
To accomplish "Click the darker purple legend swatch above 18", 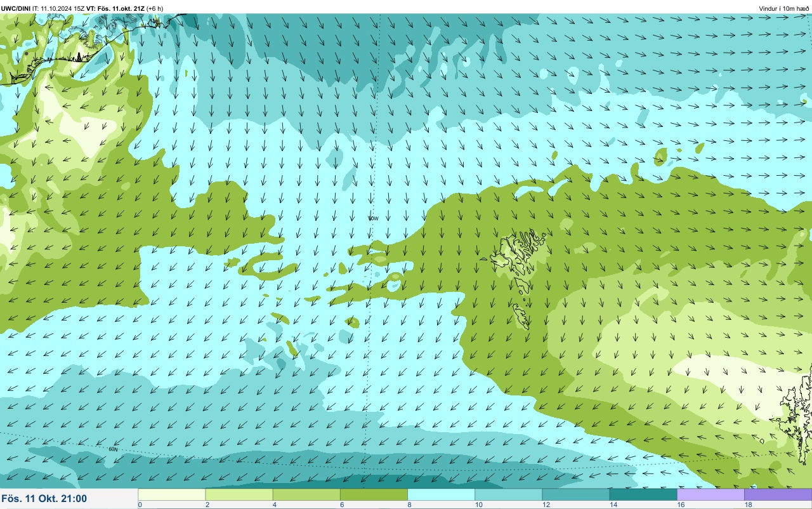I will tap(778, 494).
